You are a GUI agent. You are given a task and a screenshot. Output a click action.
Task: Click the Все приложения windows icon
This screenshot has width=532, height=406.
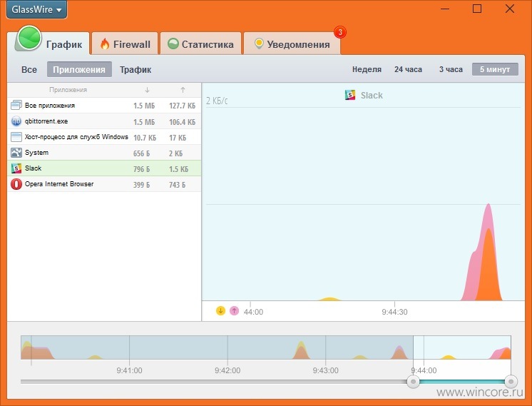[16, 105]
